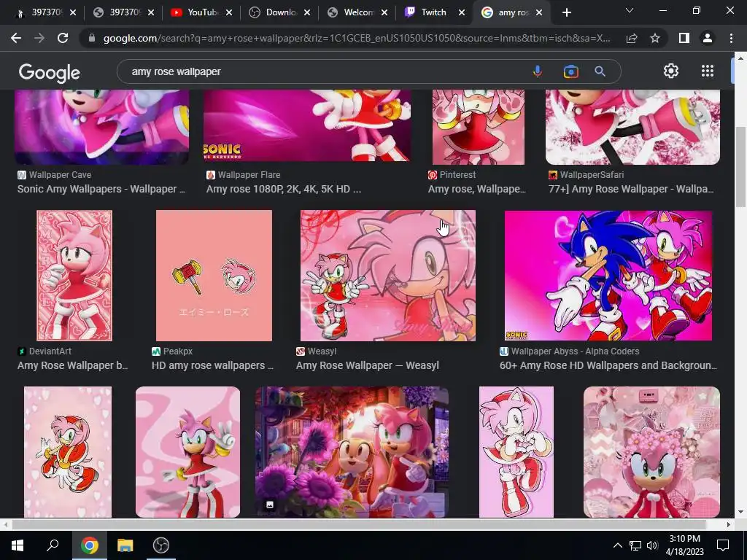Open the Chrome profile avatar
Image resolution: width=747 pixels, height=560 pixels.
[x=708, y=38]
